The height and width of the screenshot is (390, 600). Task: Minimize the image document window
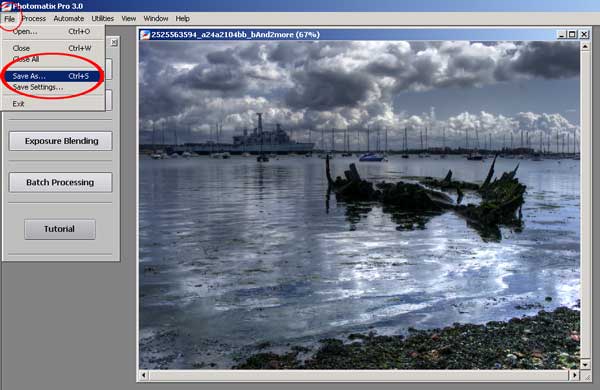pos(561,34)
